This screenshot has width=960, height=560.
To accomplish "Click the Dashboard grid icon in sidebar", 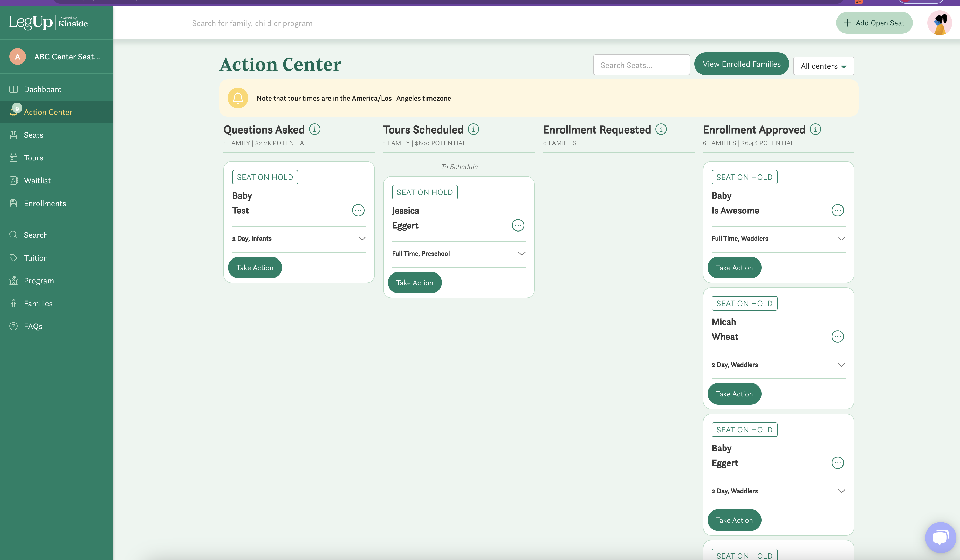I will [13, 89].
